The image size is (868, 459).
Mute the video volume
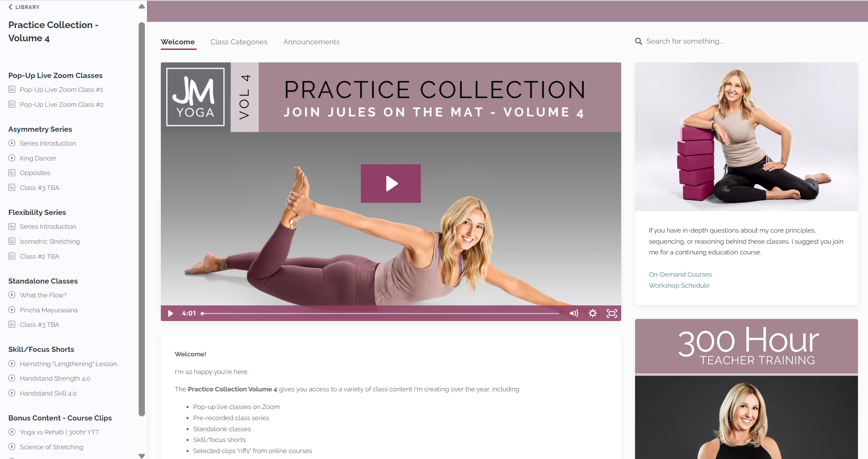tap(574, 313)
